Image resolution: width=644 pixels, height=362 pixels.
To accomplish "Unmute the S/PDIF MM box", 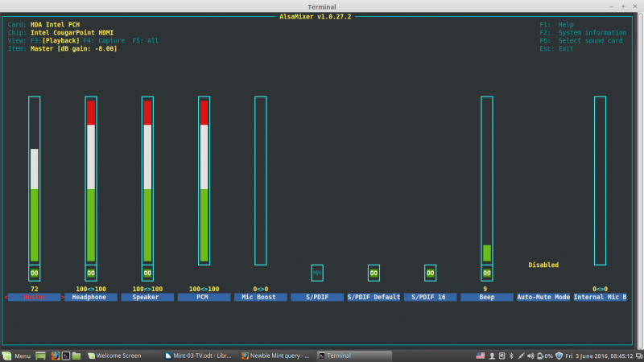I will 317,273.
